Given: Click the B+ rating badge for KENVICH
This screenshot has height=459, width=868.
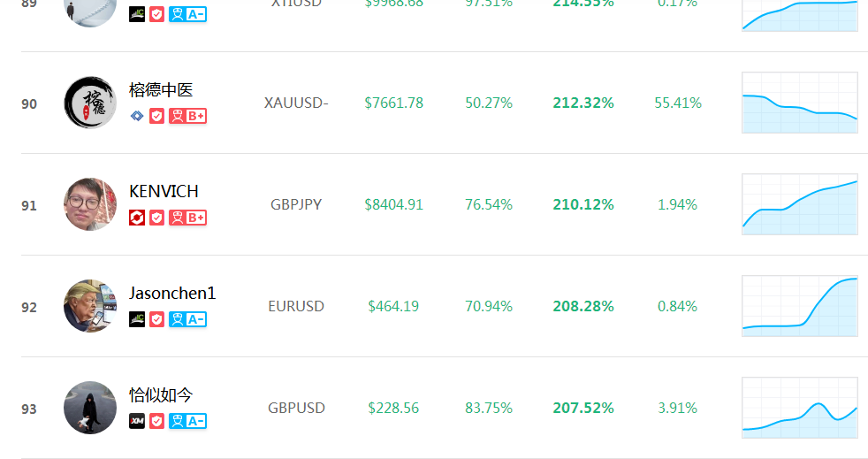Looking at the screenshot, I should (x=187, y=218).
